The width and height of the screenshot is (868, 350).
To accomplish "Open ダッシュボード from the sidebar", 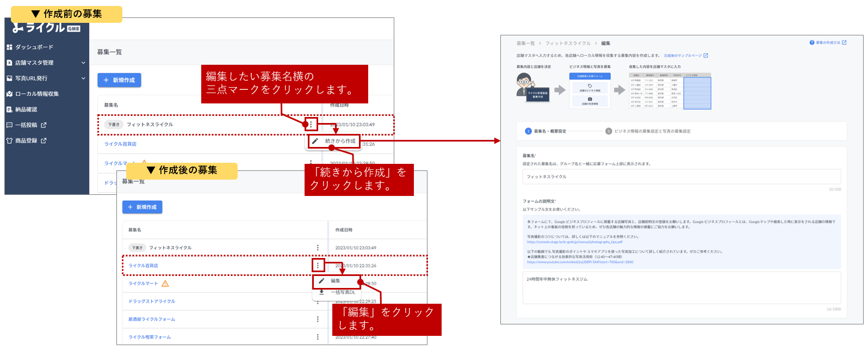I will [x=34, y=47].
